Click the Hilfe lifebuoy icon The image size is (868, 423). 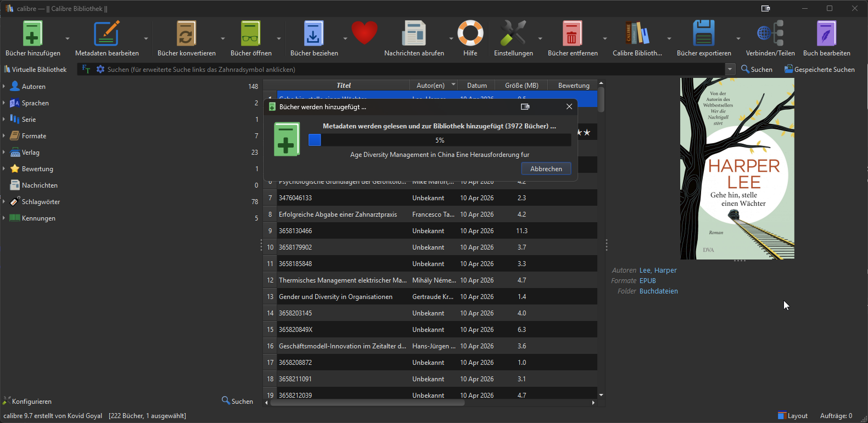pyautogui.click(x=470, y=34)
